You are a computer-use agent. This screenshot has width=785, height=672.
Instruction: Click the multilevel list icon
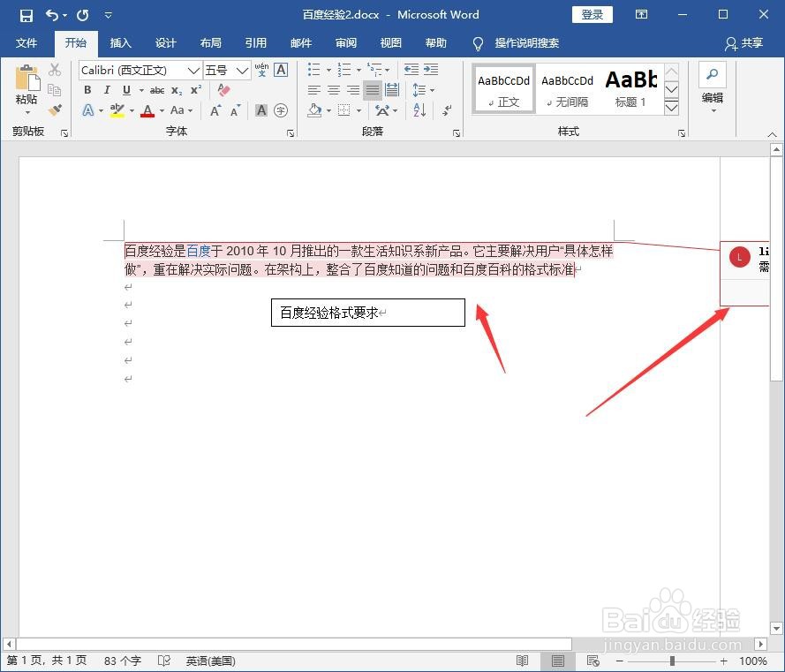point(374,70)
